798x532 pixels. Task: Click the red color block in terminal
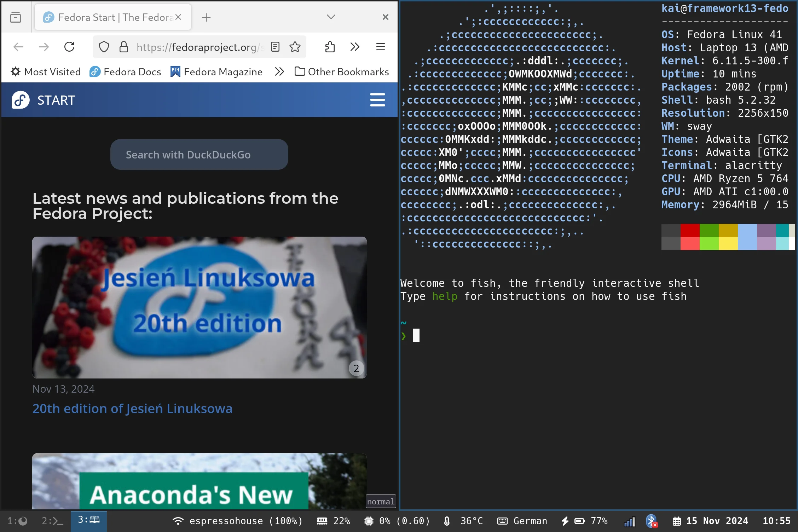[690, 230]
